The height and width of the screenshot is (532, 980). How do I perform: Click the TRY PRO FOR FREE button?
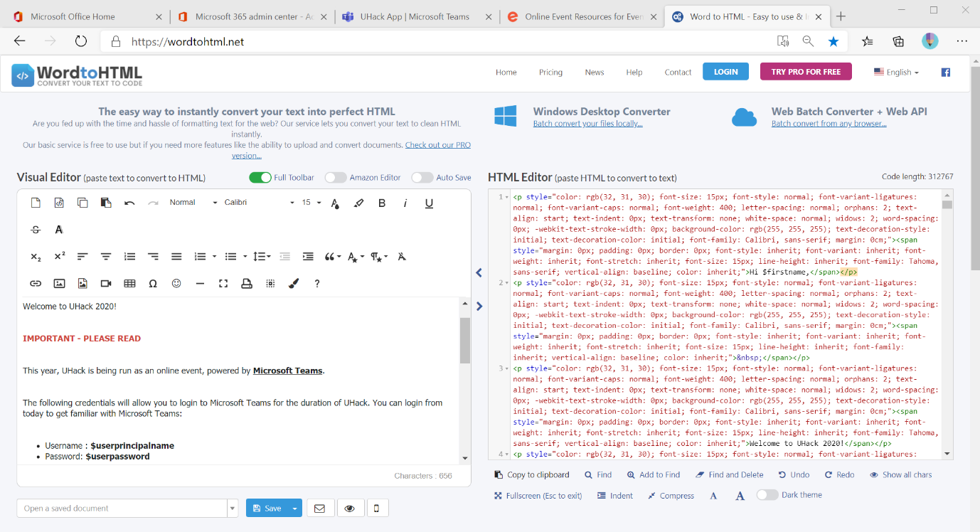(806, 72)
